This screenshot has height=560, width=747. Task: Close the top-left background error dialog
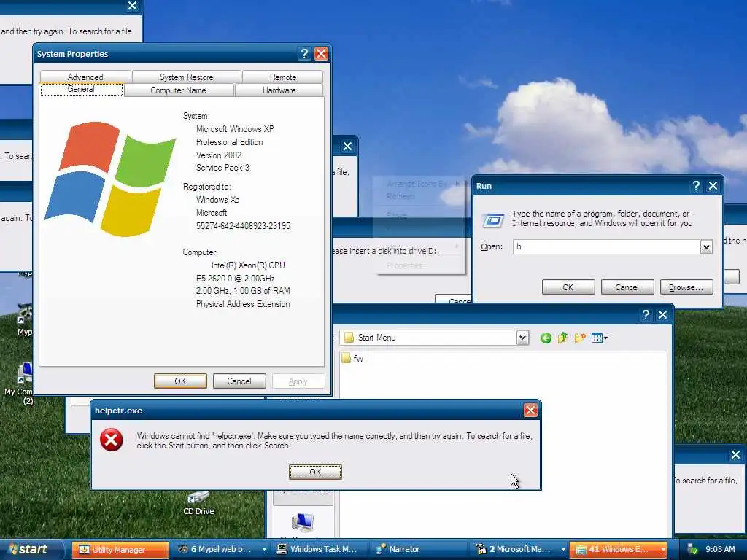pyautogui.click(x=133, y=6)
